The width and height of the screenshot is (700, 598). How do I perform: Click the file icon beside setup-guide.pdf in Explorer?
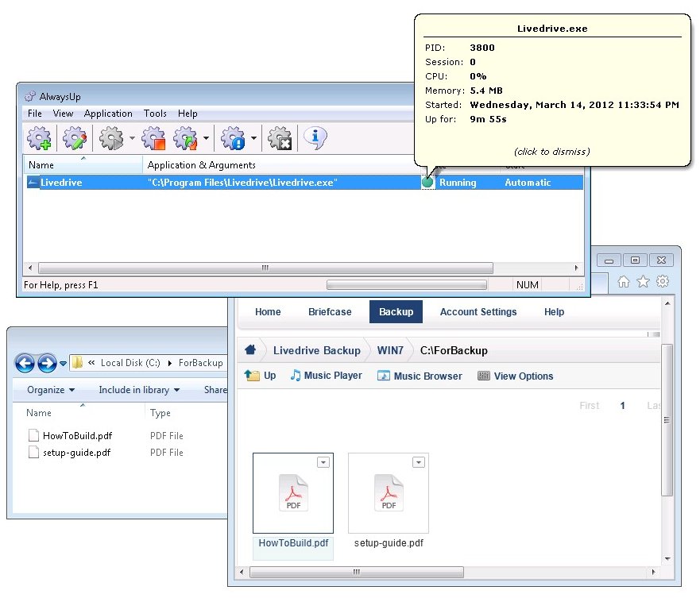(33, 452)
